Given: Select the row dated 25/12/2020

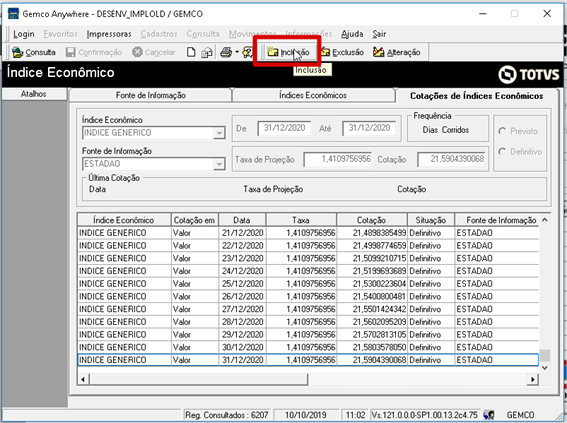Looking at the screenshot, I should pyautogui.click(x=308, y=283).
